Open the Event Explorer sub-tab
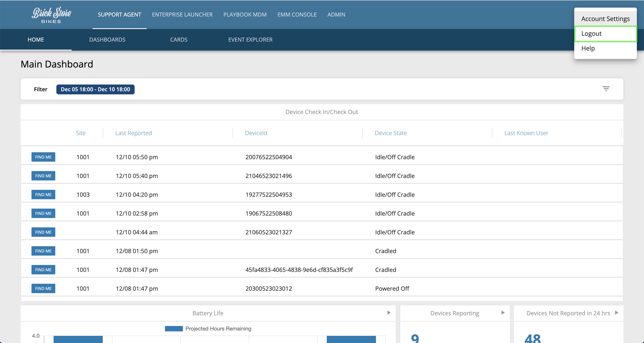644x343 pixels. (x=250, y=40)
